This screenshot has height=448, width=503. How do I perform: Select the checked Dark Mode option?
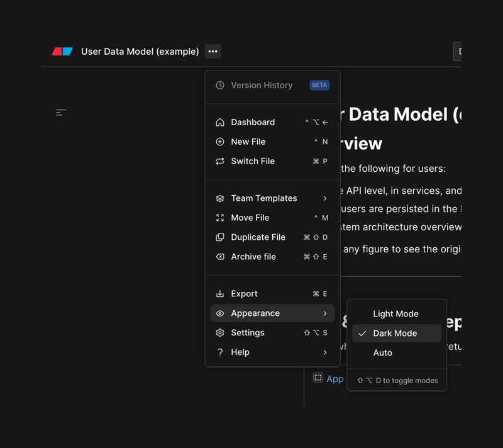tap(395, 333)
